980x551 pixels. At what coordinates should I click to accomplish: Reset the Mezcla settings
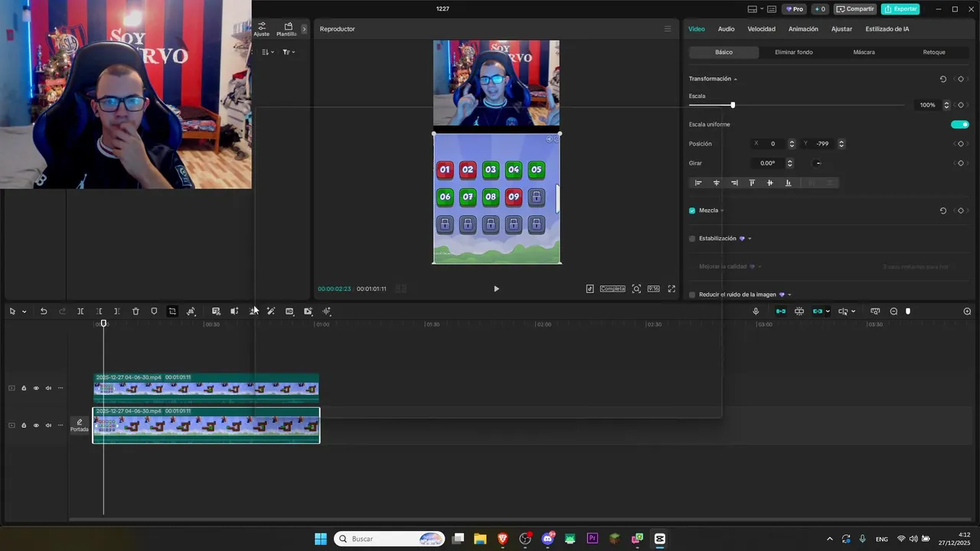(x=942, y=210)
